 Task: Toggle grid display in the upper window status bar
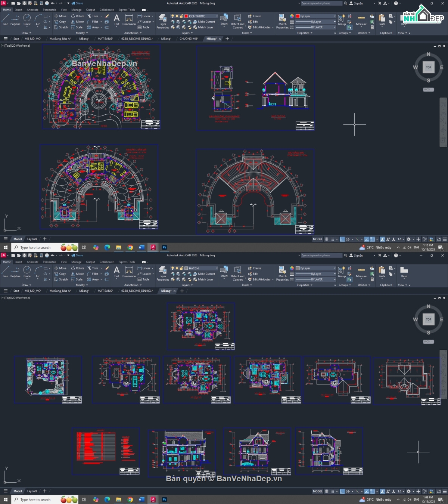pyautogui.click(x=327, y=239)
